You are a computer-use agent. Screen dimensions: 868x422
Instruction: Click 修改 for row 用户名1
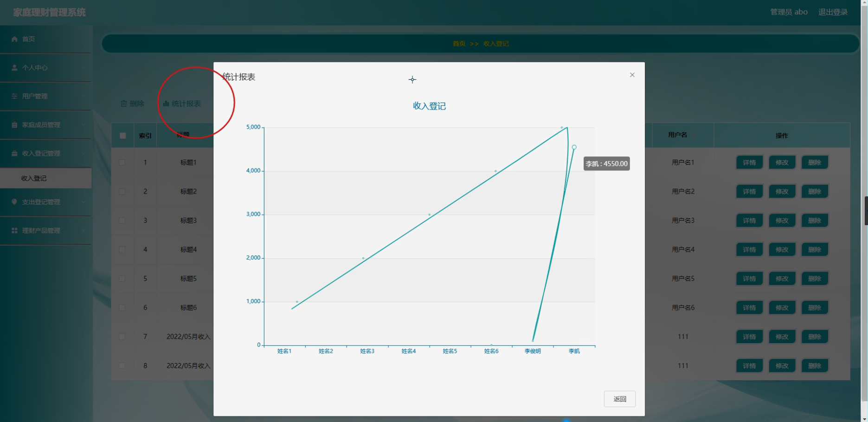(x=782, y=162)
